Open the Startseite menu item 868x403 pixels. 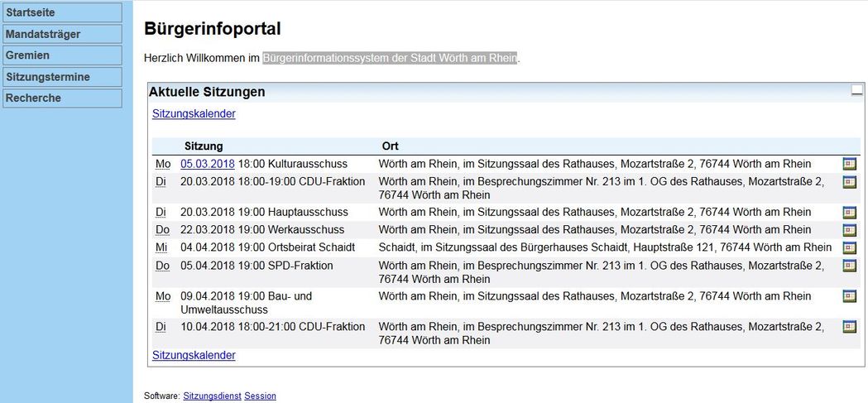[62, 12]
